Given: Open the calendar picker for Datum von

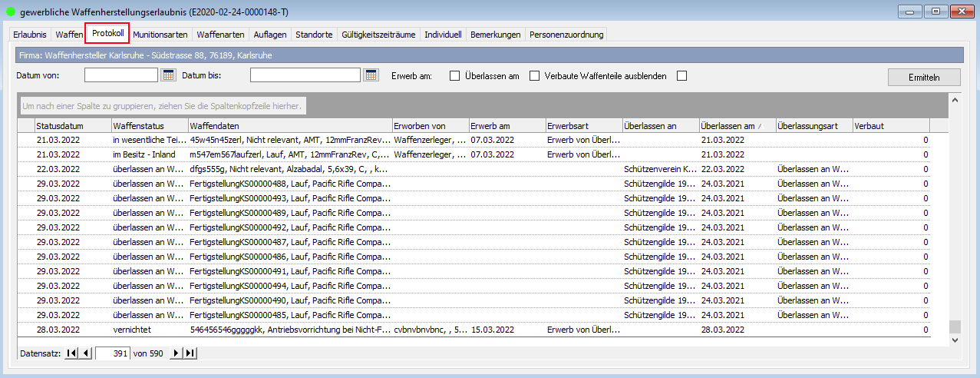Looking at the screenshot, I should pos(169,75).
